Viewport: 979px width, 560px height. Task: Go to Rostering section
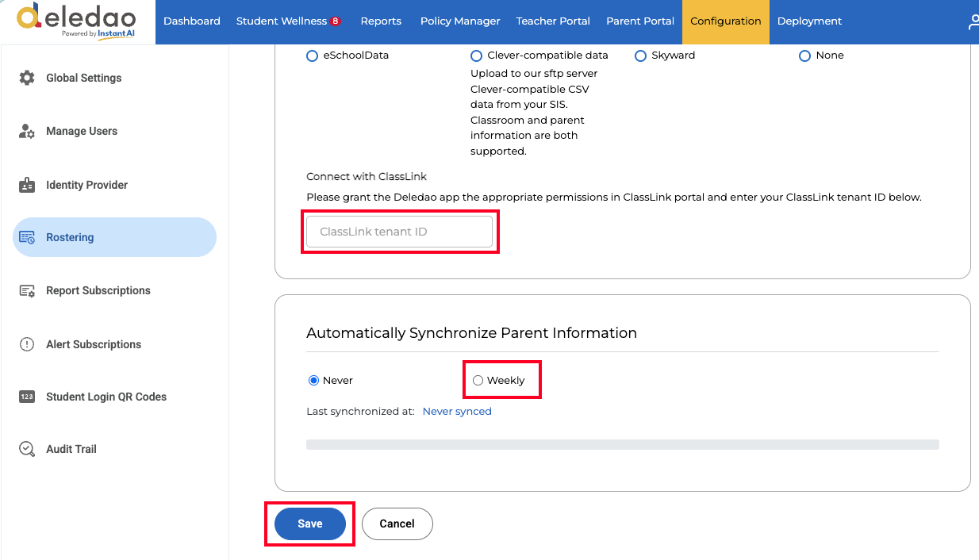(x=114, y=237)
